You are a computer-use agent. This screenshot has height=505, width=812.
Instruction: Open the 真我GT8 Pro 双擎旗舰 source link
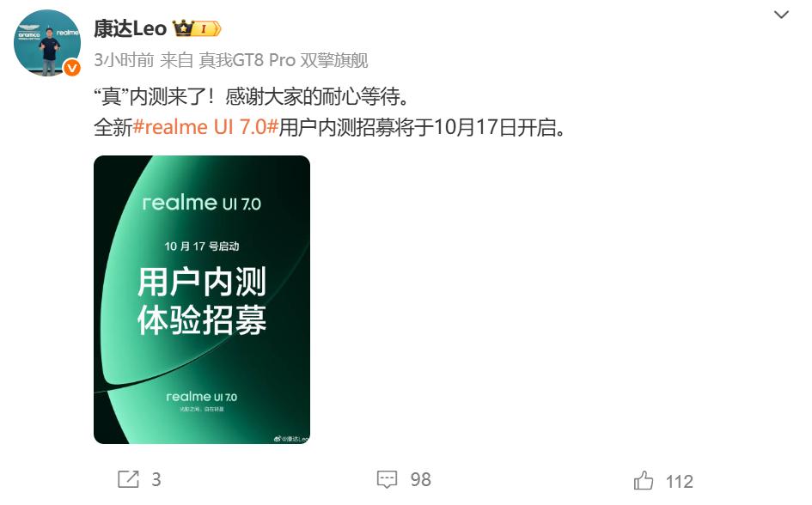[284, 60]
